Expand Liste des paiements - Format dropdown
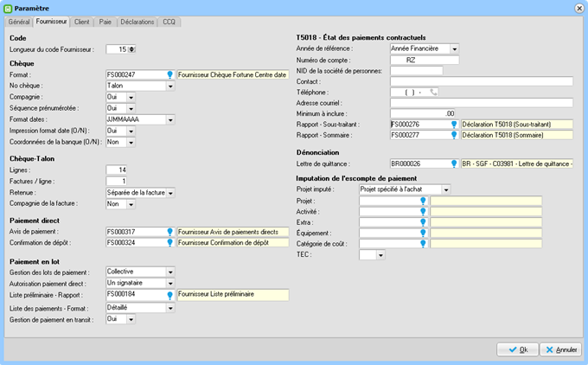The height and width of the screenshot is (365, 588). pos(170,308)
